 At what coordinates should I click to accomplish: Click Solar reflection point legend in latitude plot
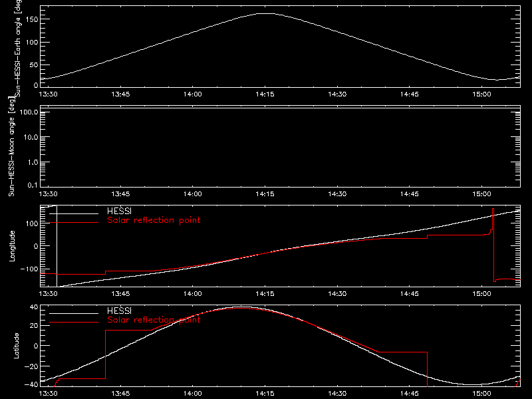pos(154,320)
